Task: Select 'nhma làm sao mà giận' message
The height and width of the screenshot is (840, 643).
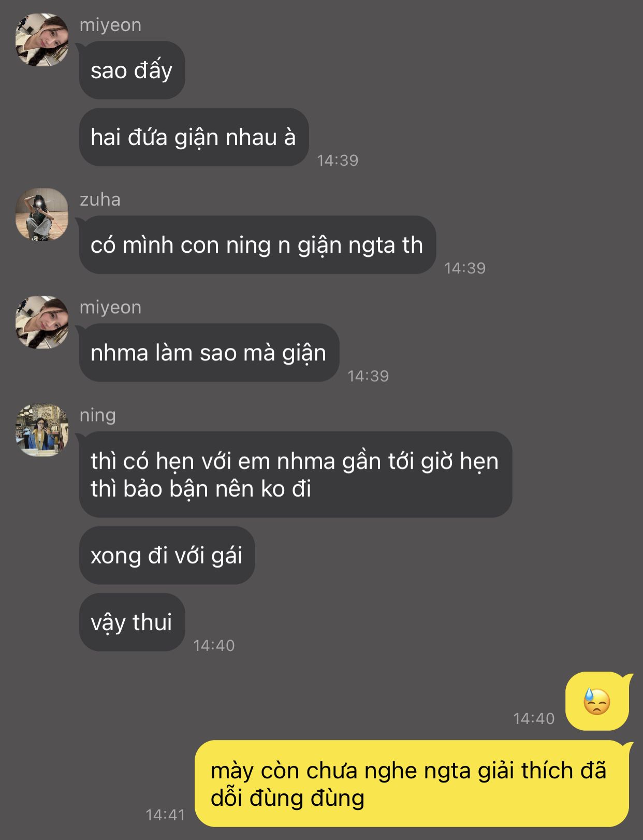Action: (209, 353)
